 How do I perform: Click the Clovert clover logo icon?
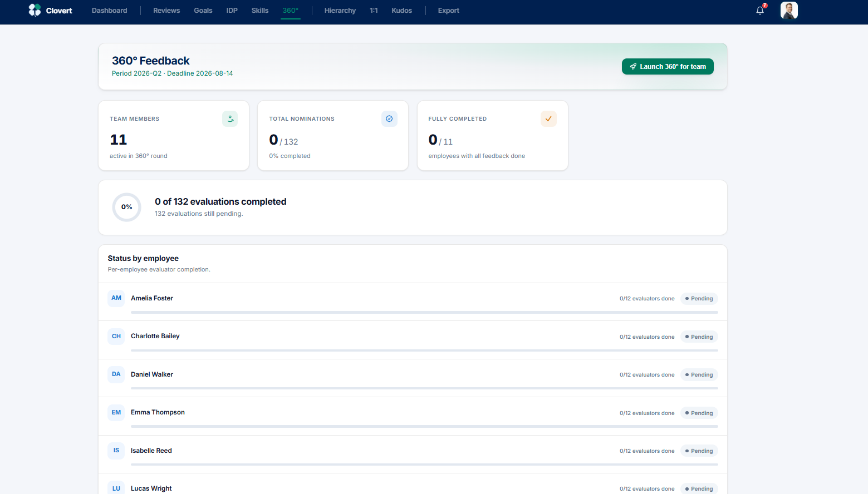coord(35,10)
